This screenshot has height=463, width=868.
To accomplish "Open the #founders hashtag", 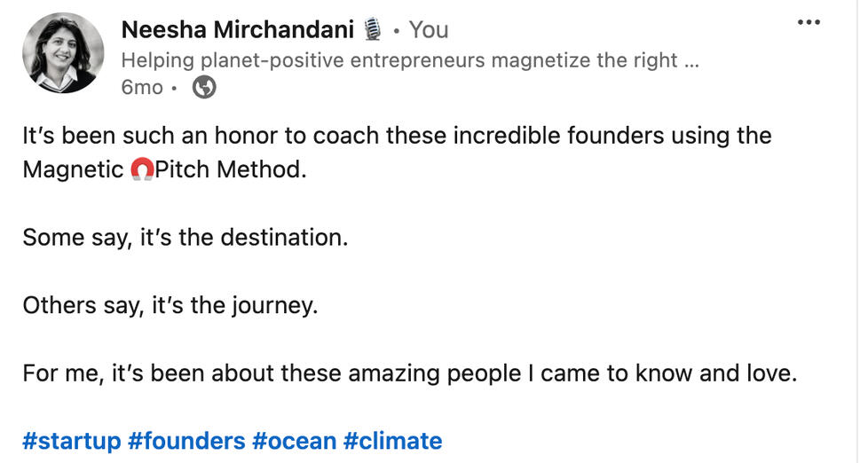I will [x=186, y=441].
